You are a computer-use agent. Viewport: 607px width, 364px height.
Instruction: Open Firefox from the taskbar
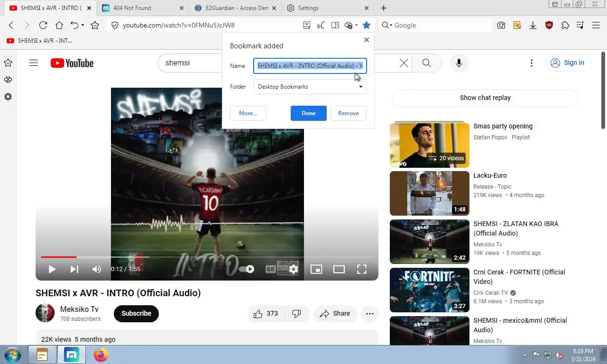(x=101, y=355)
